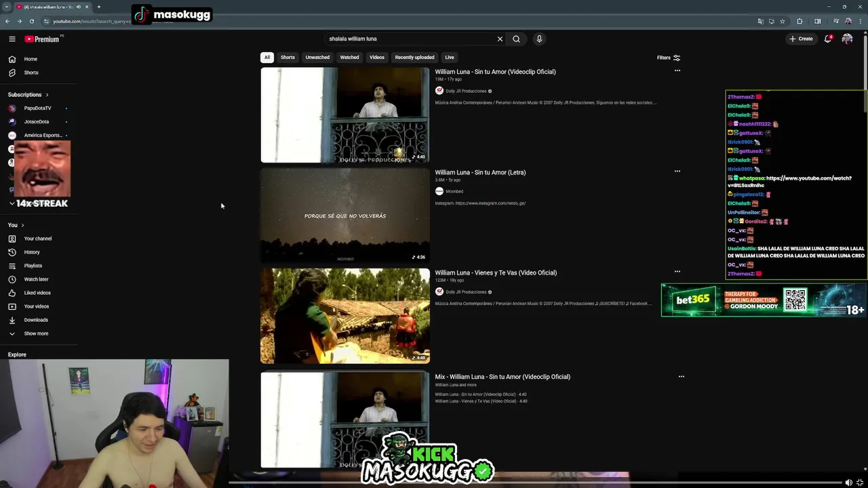Open options menu for Sin tu Amor (Videoclip Oficial)
The image size is (868, 488).
pos(677,70)
